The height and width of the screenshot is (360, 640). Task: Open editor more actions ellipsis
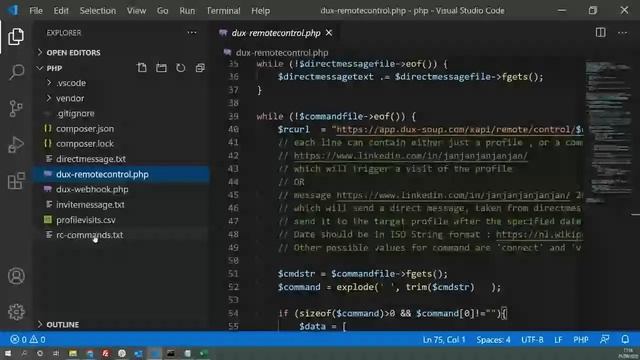622,33
